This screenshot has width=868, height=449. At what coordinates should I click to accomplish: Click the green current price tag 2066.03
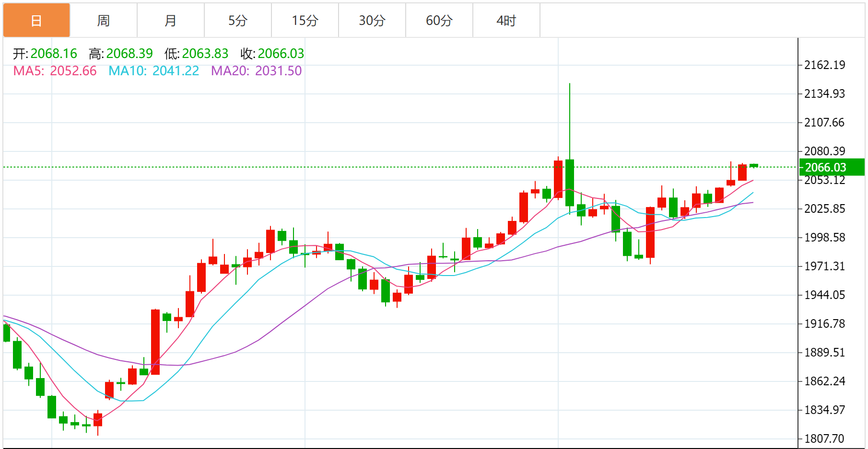coord(832,167)
